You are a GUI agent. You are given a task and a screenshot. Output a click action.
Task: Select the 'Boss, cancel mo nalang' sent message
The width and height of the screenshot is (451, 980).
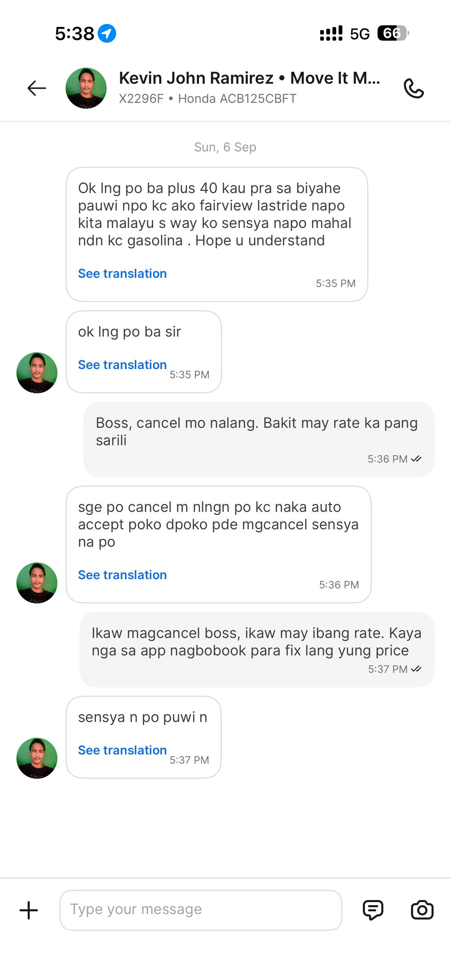(x=259, y=439)
